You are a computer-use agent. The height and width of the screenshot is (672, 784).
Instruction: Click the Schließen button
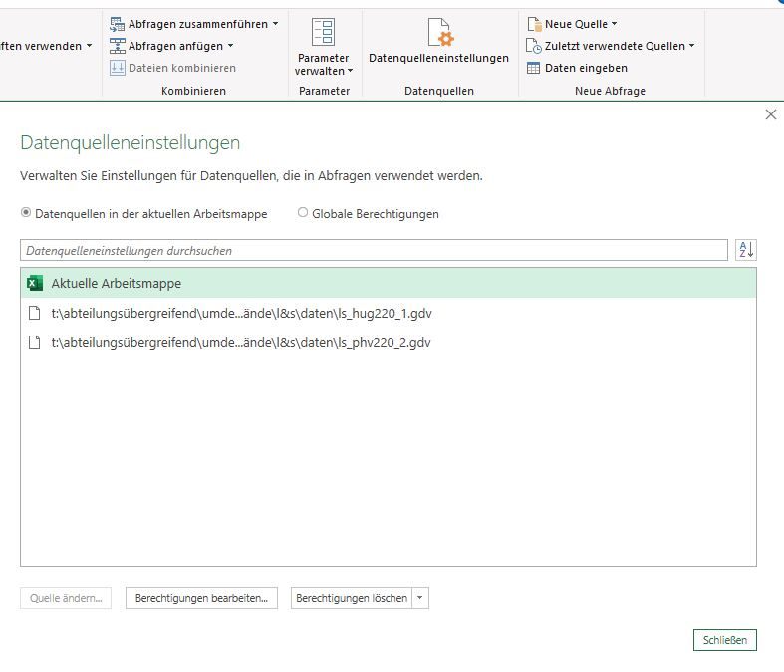pyautogui.click(x=725, y=640)
